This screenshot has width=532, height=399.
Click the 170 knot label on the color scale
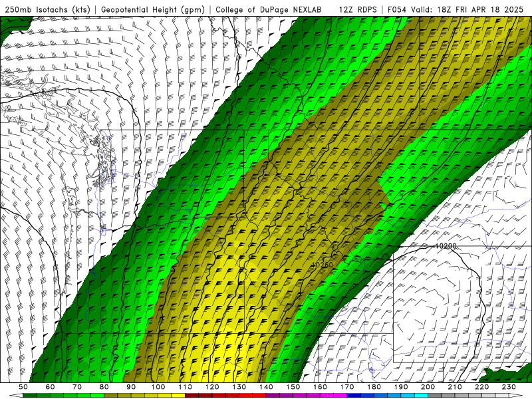coord(347,387)
